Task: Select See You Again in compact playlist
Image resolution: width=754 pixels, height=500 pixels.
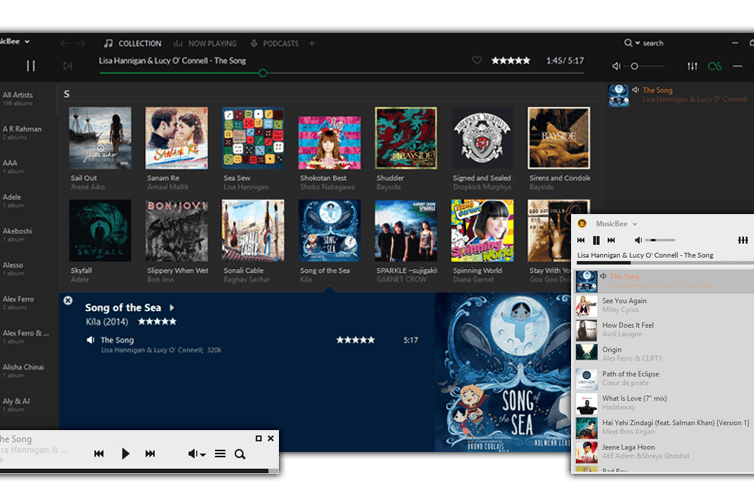Action: pyautogui.click(x=665, y=305)
